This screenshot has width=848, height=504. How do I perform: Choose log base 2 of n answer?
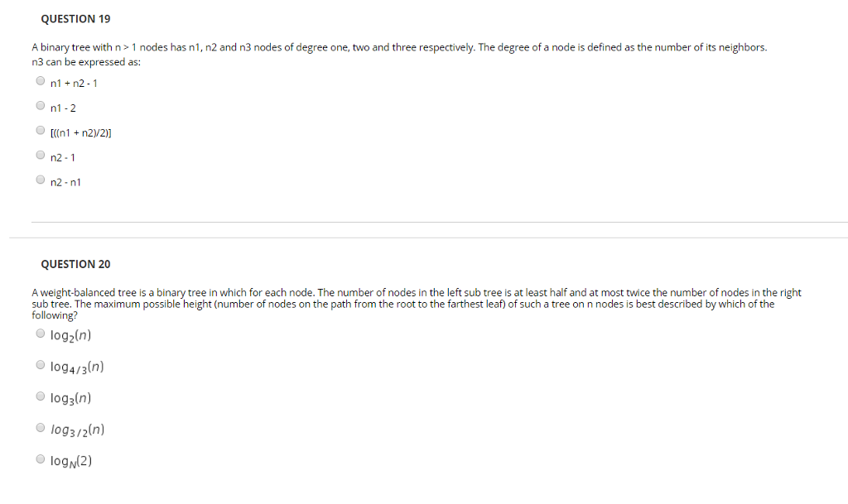point(41,334)
